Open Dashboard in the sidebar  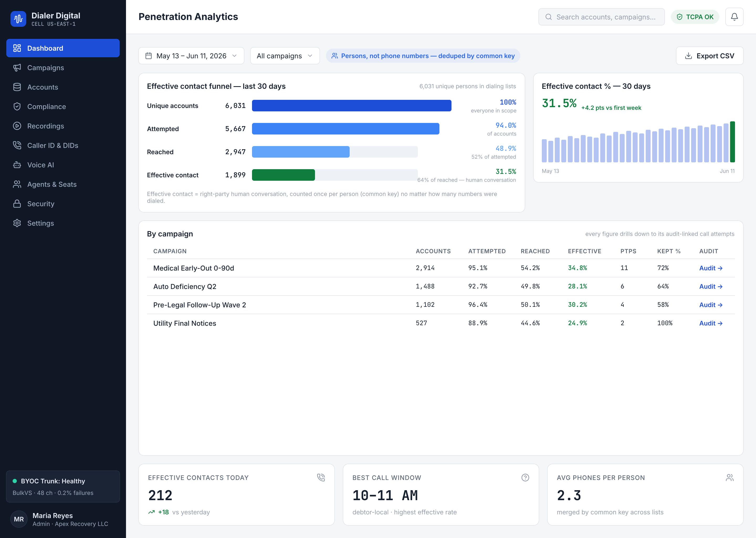tap(63, 48)
